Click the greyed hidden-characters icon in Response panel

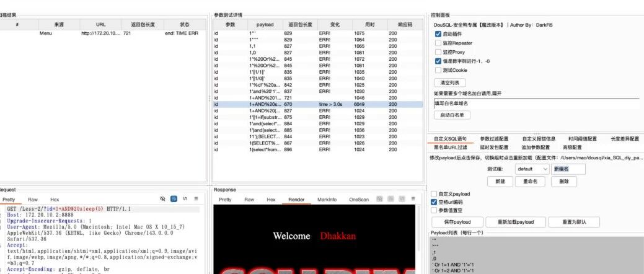(x=379, y=199)
